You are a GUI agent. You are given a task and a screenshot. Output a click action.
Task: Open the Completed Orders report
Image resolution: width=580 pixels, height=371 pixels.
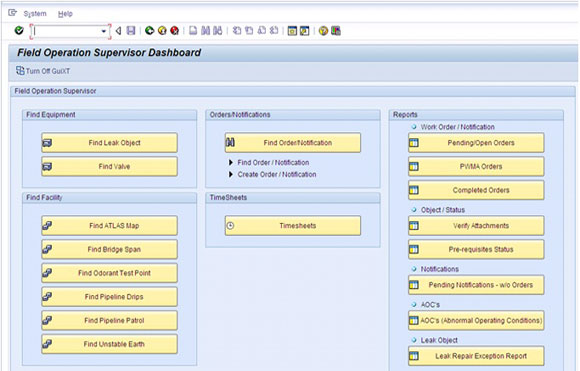pos(476,190)
